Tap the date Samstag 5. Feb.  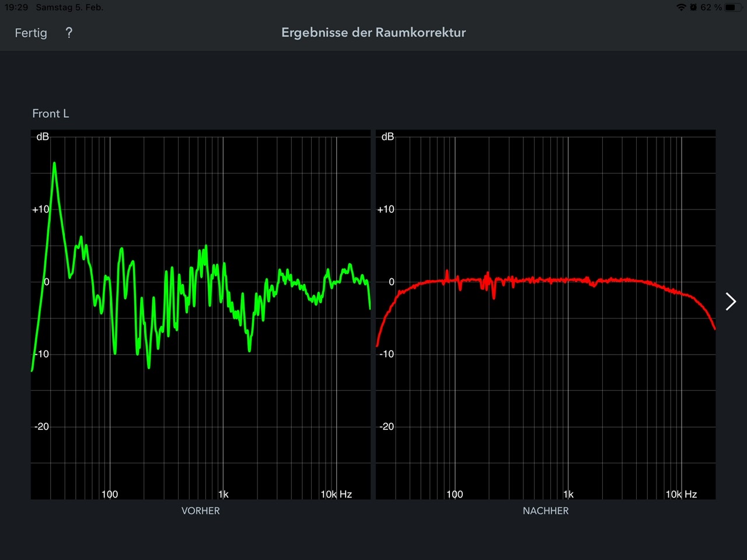[x=69, y=8]
